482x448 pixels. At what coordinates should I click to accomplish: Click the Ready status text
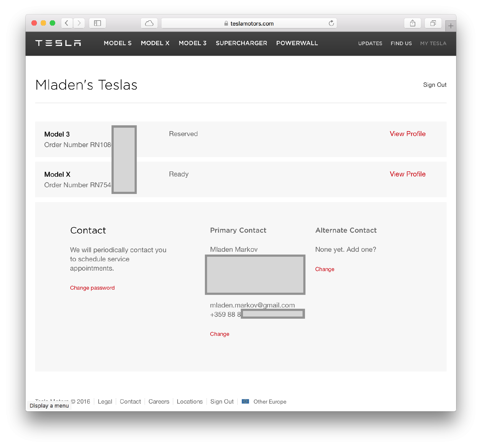(x=179, y=174)
